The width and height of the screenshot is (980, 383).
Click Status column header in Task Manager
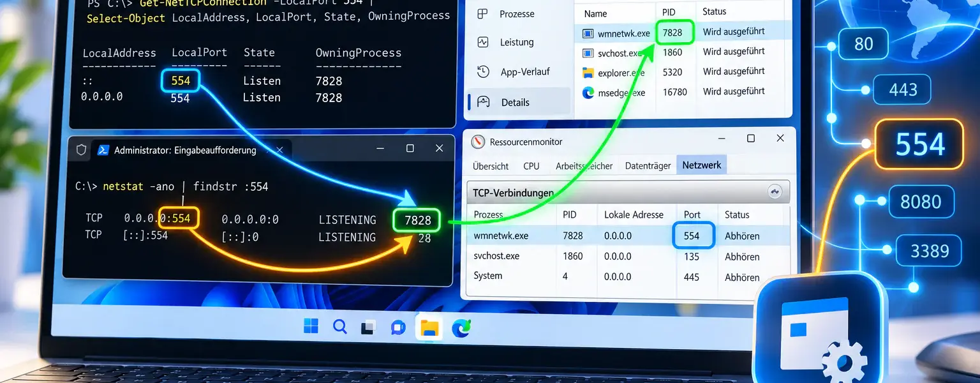coord(715,11)
